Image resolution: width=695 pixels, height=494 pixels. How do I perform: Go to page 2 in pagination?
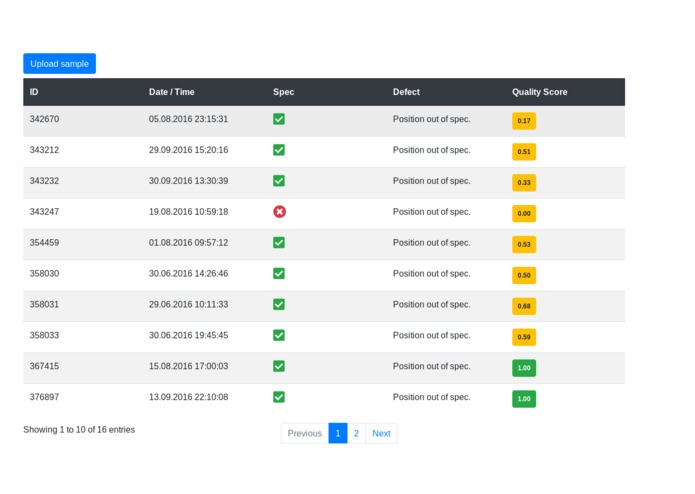coord(356,433)
